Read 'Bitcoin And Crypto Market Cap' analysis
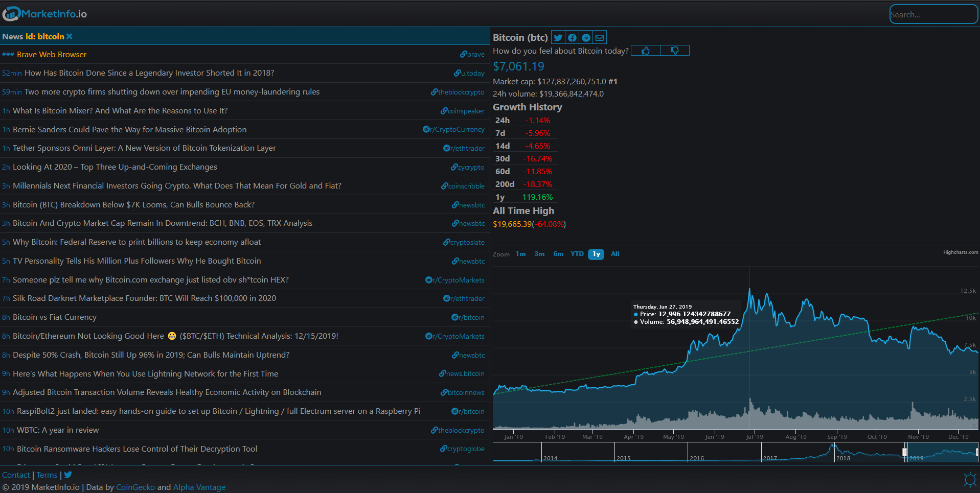 coord(163,223)
